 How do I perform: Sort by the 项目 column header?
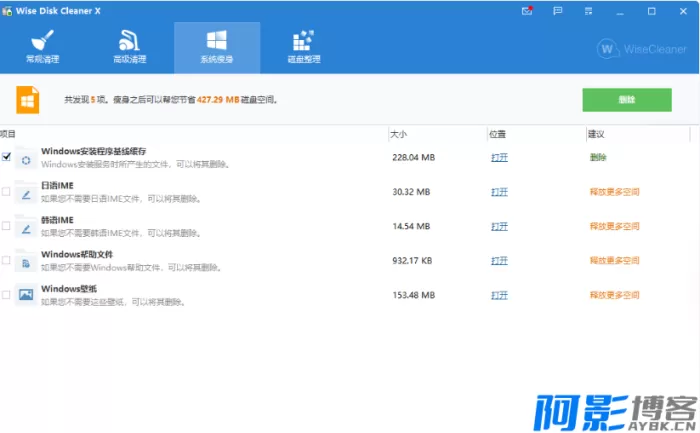point(8,134)
